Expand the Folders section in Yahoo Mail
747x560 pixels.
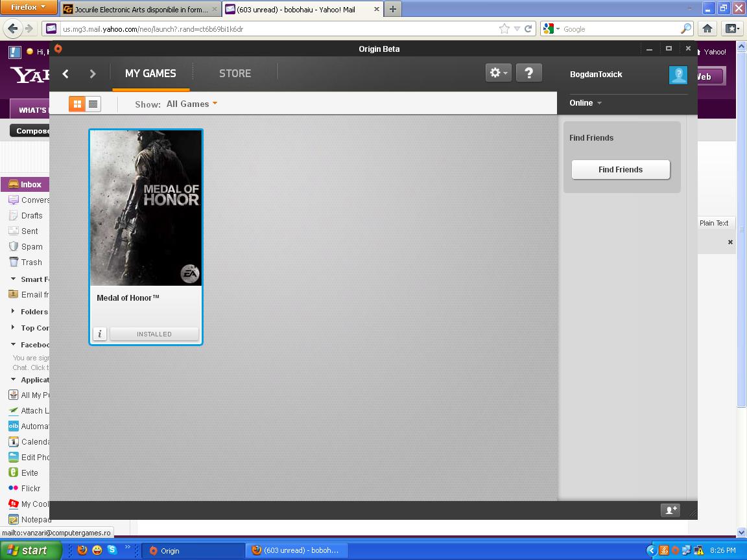point(14,311)
